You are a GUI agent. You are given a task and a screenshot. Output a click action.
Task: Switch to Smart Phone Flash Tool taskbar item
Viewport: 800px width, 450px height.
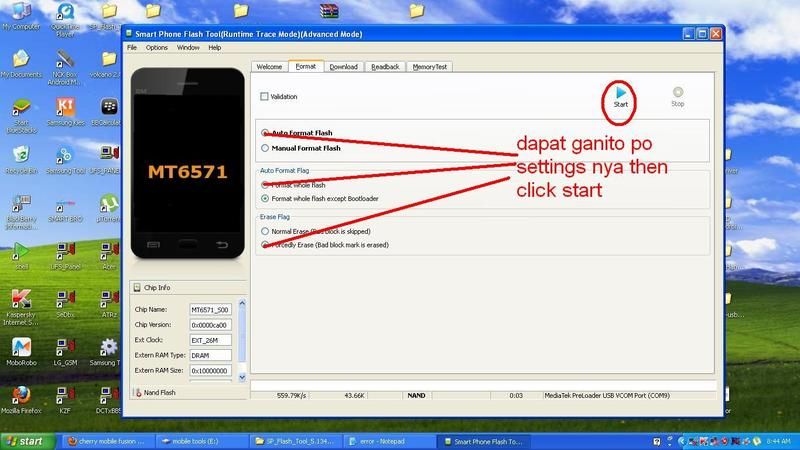[x=484, y=441]
